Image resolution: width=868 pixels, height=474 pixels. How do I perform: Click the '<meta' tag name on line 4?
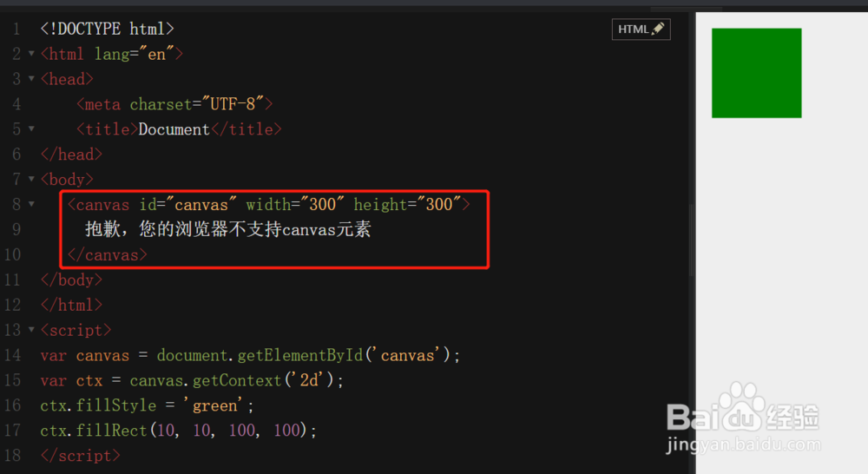(x=98, y=104)
